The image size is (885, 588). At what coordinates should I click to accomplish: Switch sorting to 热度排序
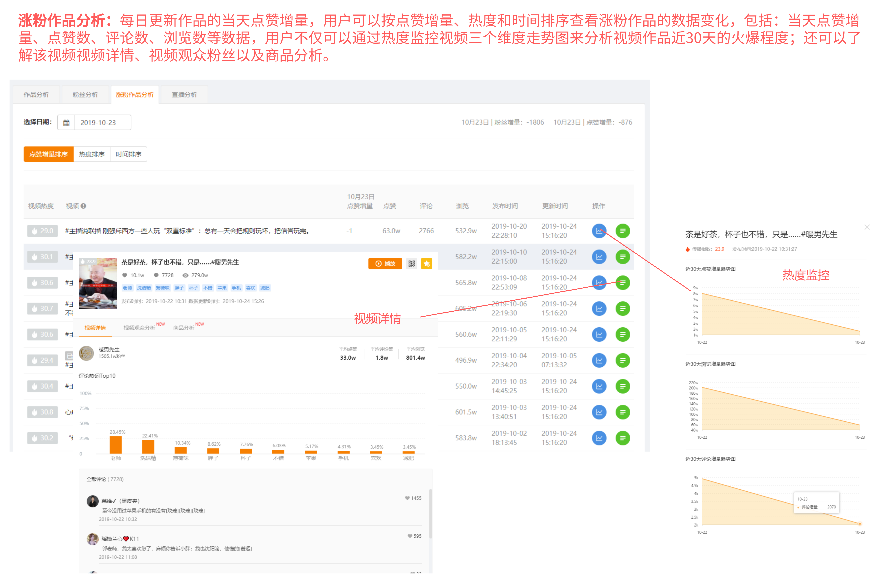coord(92,154)
